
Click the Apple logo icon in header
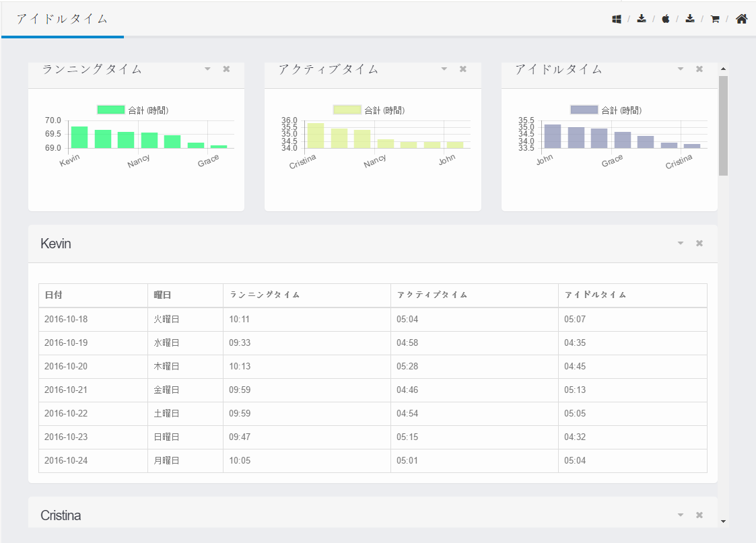click(666, 19)
